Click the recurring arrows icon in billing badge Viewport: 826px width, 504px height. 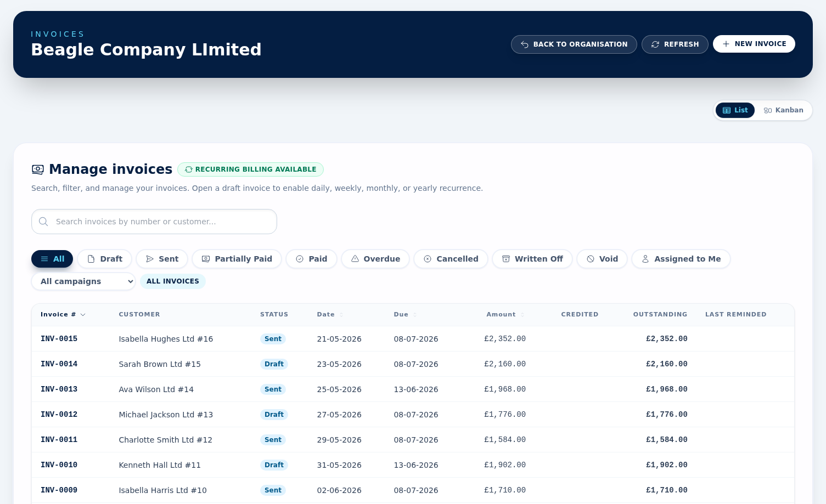[189, 169]
